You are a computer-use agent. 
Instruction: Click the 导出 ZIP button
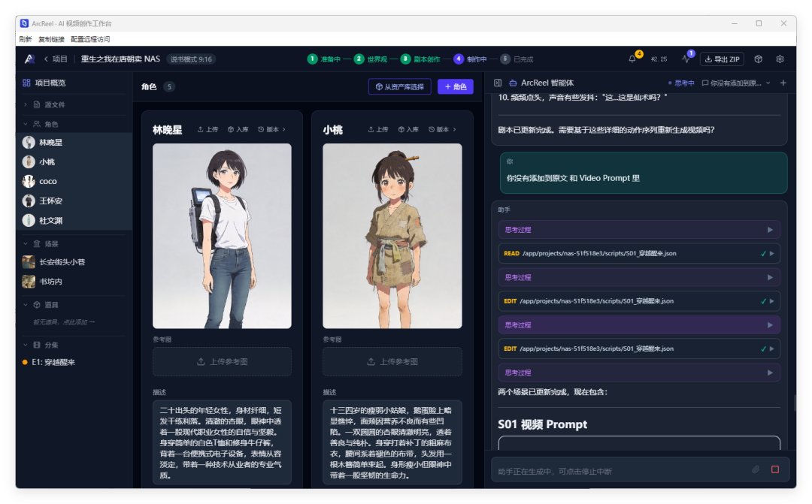pos(722,59)
